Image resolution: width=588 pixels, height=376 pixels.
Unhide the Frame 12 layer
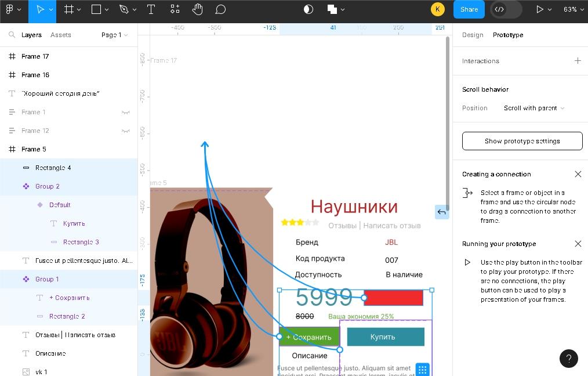coord(125,131)
